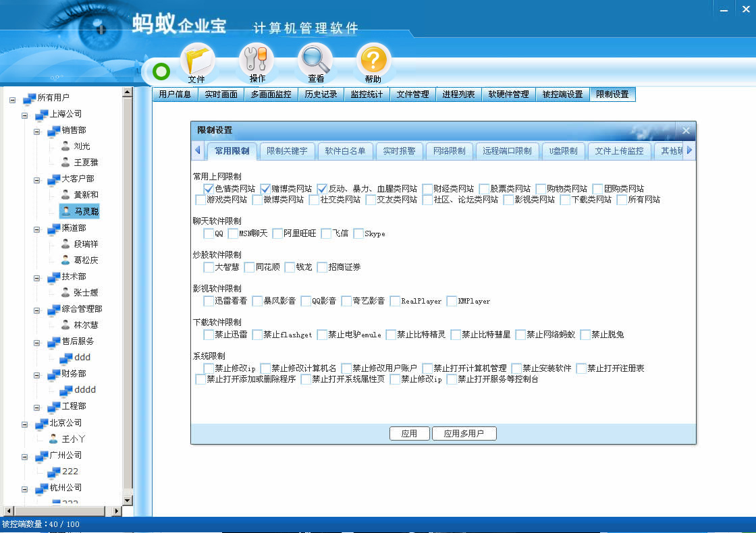The image size is (756, 533).
Task: Click the 文件 folder icon in toolbar
Action: point(196,62)
